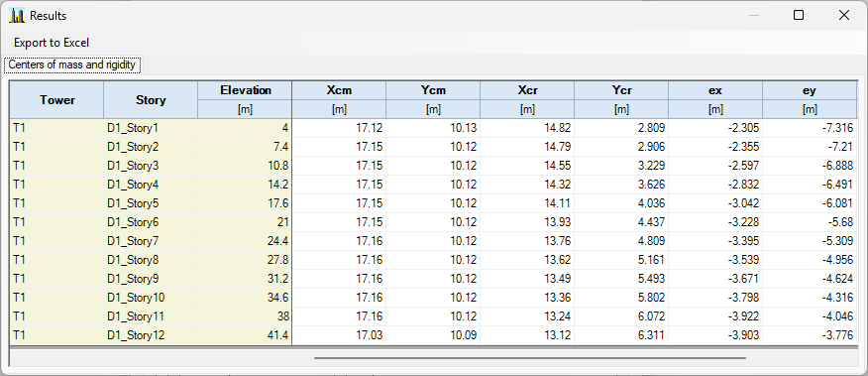Click the Results window app icon
The image size is (868, 376).
click(x=17, y=16)
